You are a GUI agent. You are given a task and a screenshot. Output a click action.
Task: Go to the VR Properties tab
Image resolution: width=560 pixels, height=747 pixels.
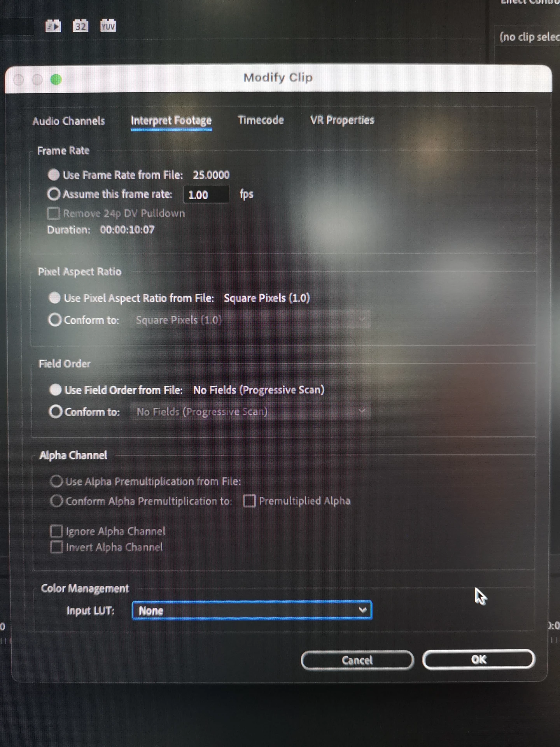(x=342, y=120)
